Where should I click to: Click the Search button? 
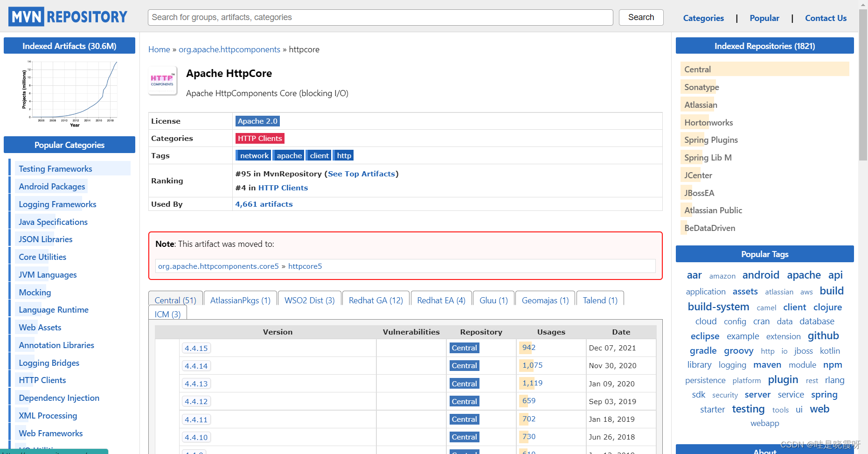(x=641, y=17)
